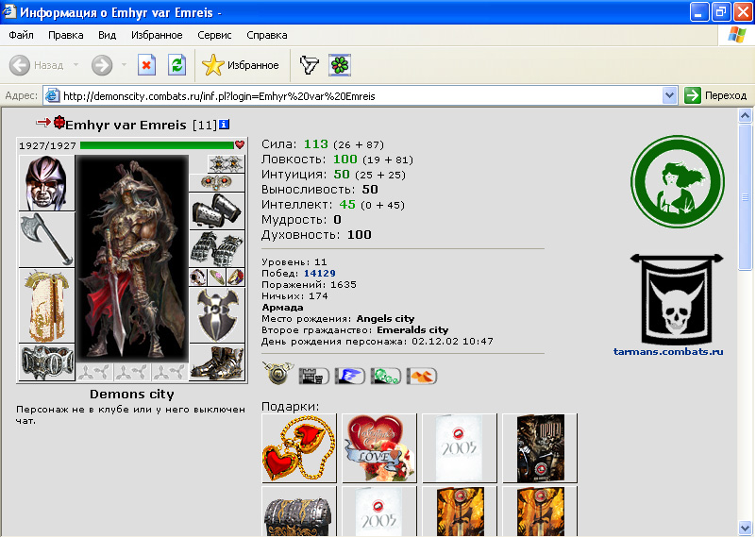Click the red clan emblem before the name
The width and height of the screenshot is (756, 538).
59,123
